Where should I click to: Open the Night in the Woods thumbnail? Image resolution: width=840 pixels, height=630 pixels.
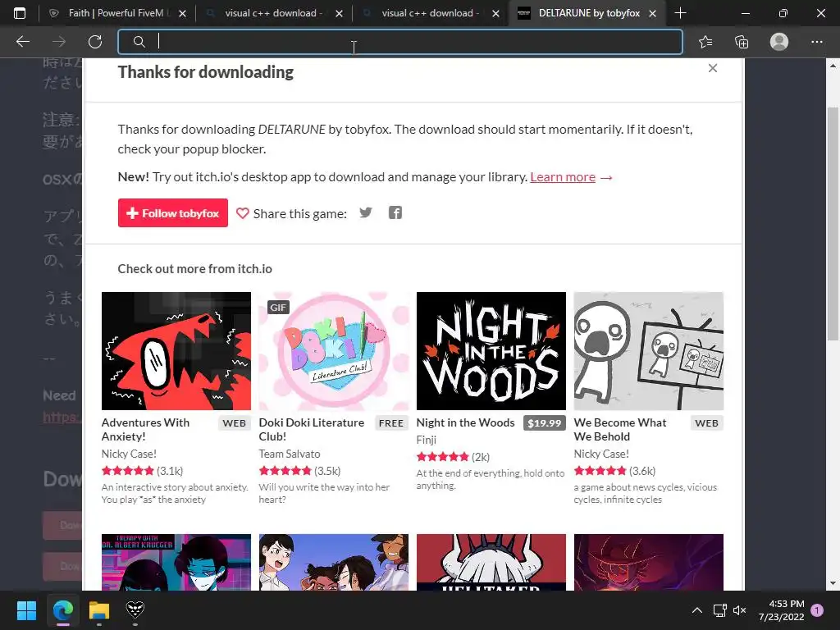[x=491, y=351]
